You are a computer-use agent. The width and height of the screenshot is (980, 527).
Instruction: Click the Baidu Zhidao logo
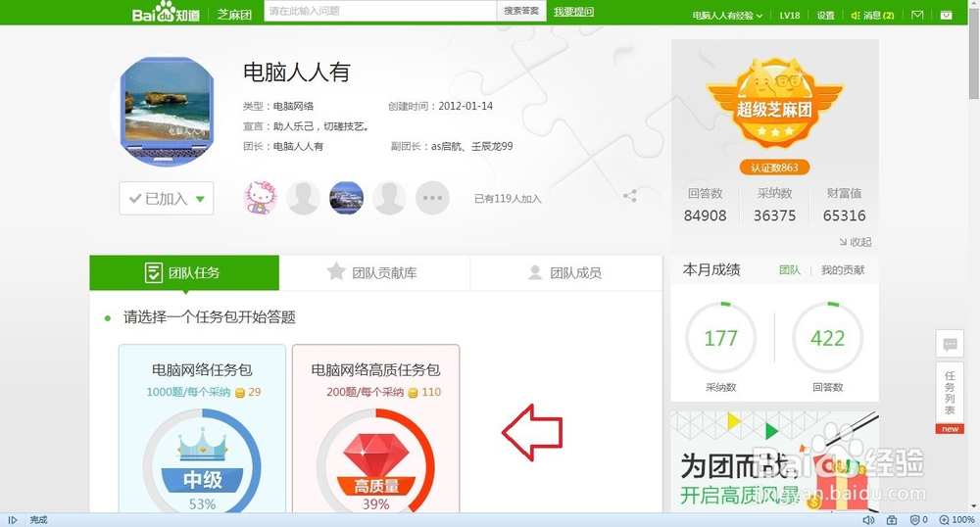point(166,11)
